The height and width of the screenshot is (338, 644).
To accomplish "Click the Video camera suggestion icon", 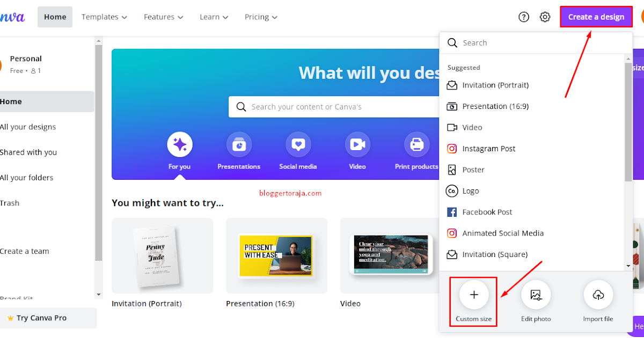I will 452,127.
